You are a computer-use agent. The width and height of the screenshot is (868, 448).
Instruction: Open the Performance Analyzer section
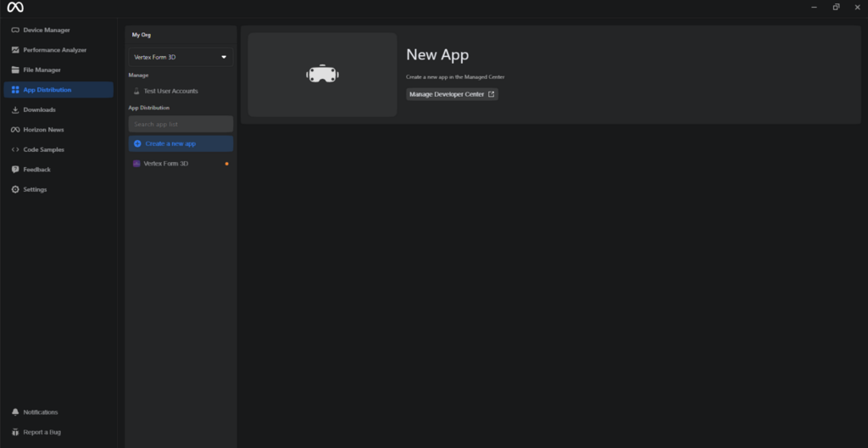click(x=54, y=50)
